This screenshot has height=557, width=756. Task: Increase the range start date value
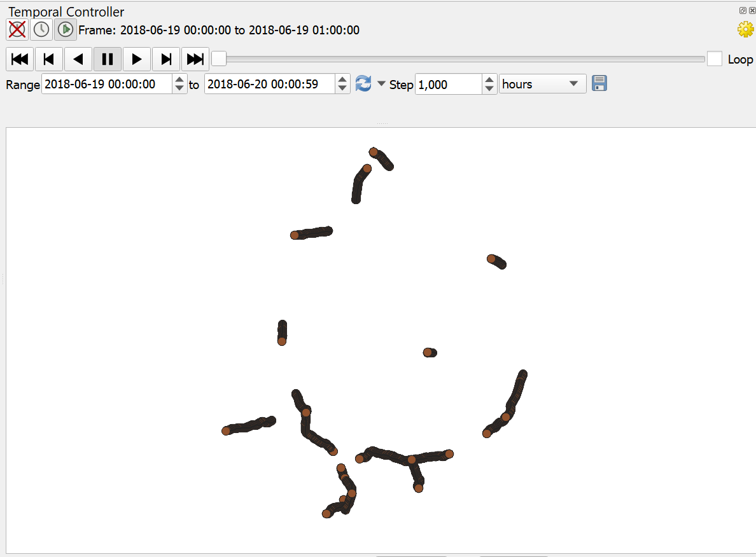coord(179,79)
